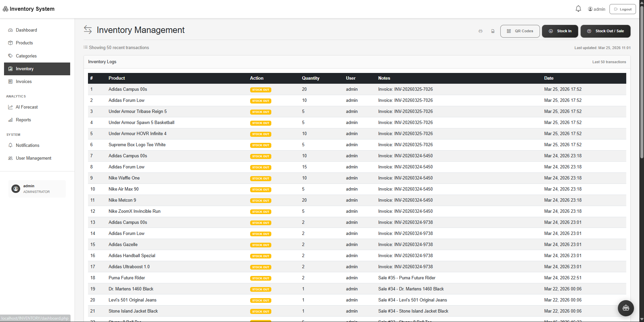Viewport: 644px width, 322px height.
Task: Open the admin user dropdown in the header
Action: tap(596, 9)
